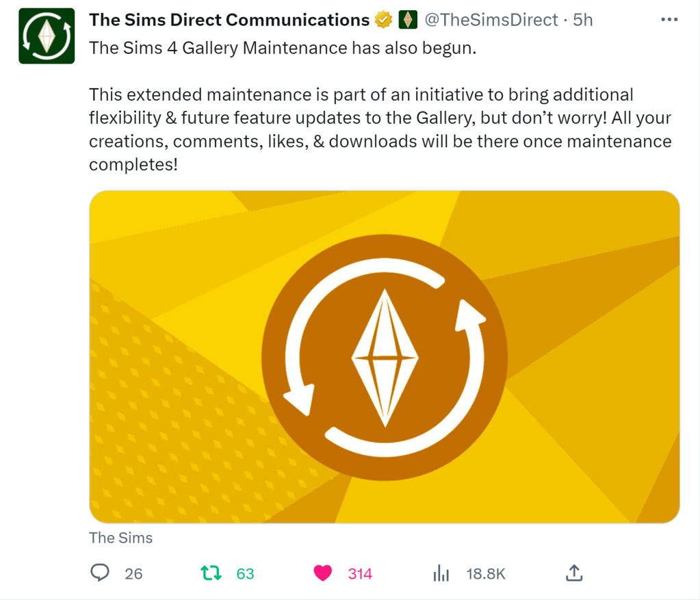The width and height of the screenshot is (700, 600).
Task: Open analytics via the views bar-chart icon
Action: tap(441, 573)
